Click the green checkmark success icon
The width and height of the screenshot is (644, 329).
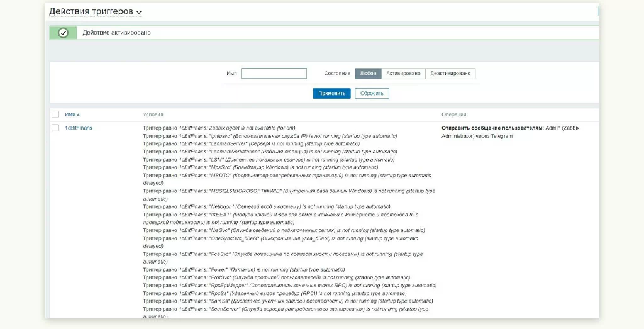[x=63, y=33]
